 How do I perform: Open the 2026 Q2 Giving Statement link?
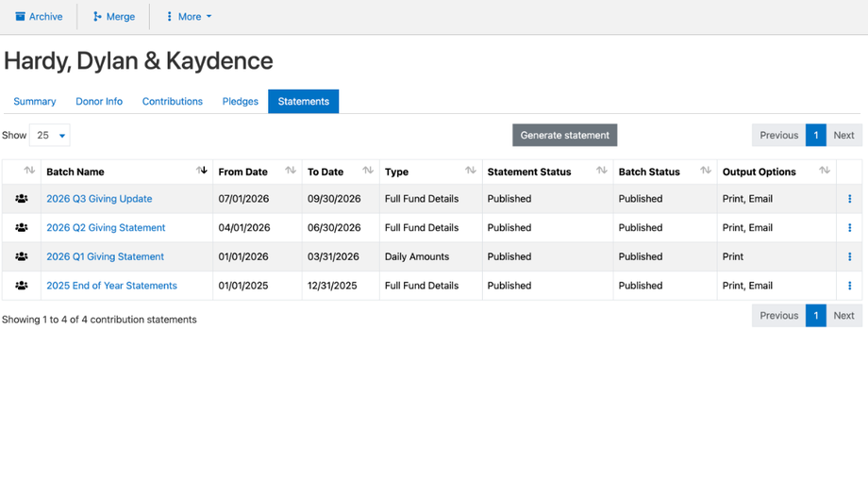106,227
